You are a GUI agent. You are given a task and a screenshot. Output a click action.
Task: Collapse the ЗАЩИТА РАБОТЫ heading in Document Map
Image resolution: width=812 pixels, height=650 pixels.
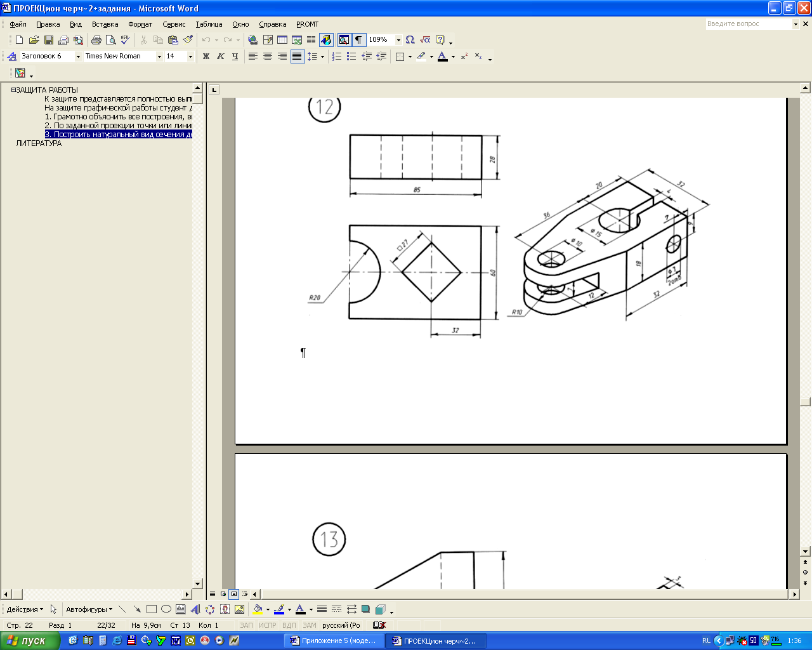(13, 90)
